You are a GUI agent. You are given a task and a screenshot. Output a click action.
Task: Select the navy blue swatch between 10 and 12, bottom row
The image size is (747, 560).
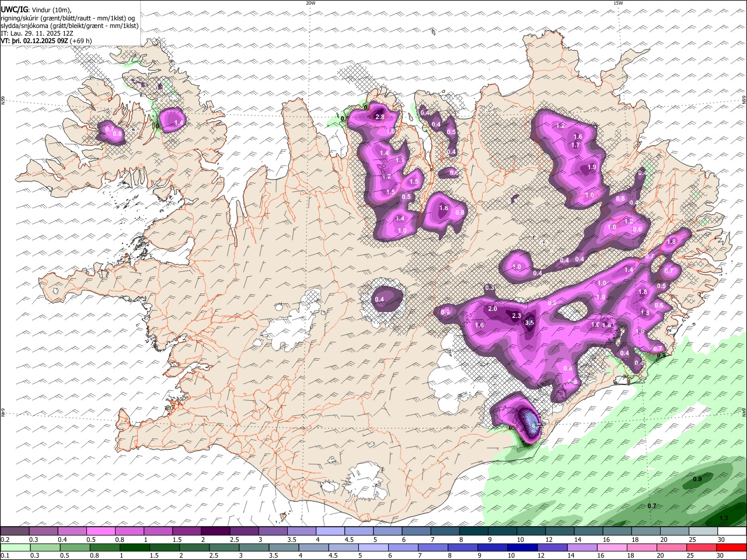(x=523, y=548)
